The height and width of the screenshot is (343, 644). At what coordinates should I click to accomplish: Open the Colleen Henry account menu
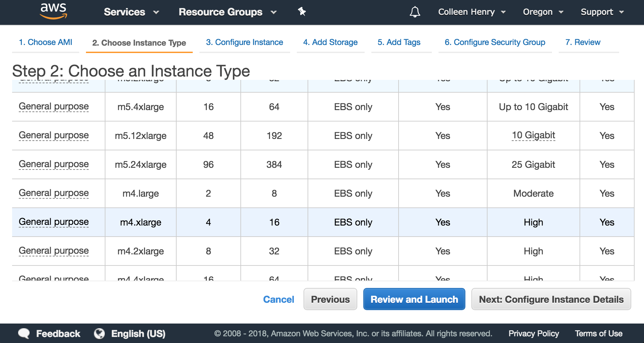[471, 12]
